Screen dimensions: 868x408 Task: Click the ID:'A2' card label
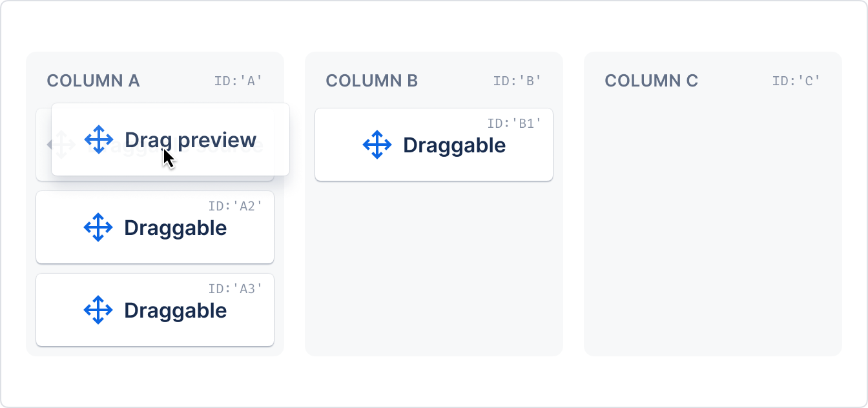235,206
